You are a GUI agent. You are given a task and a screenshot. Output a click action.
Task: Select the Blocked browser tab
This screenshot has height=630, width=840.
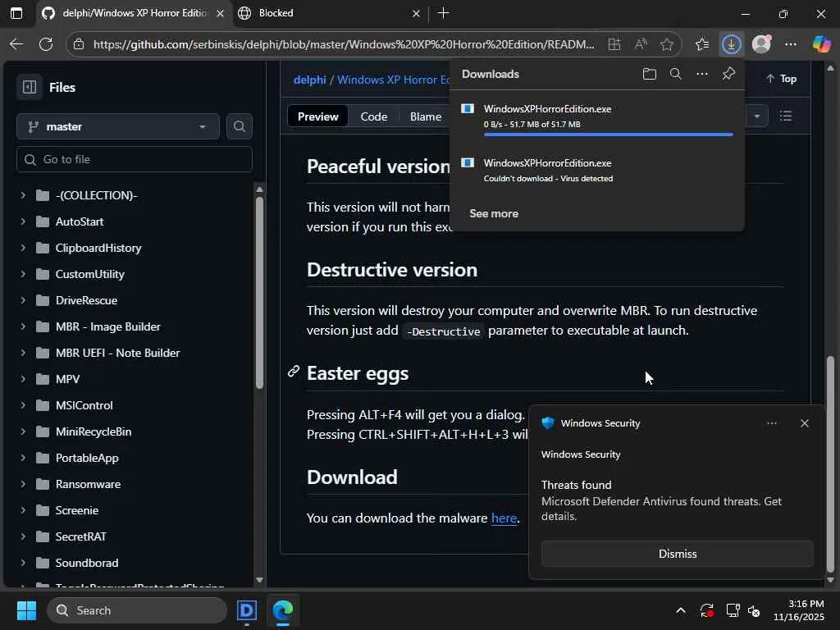pyautogui.click(x=329, y=13)
